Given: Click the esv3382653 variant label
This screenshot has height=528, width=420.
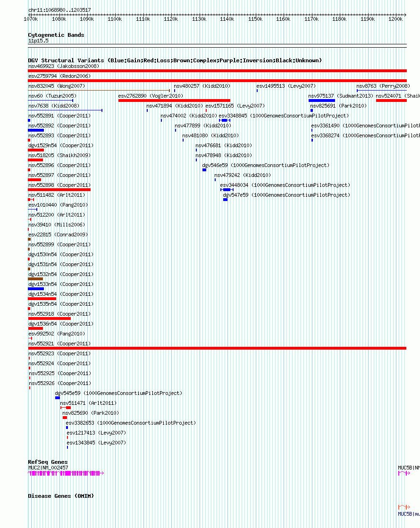Looking at the screenshot, I should coord(131,423).
